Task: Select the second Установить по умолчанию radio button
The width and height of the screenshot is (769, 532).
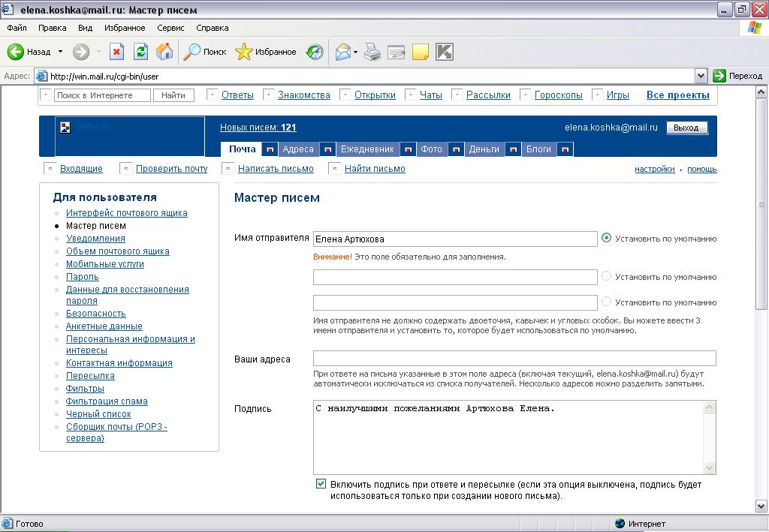Action: [607, 276]
